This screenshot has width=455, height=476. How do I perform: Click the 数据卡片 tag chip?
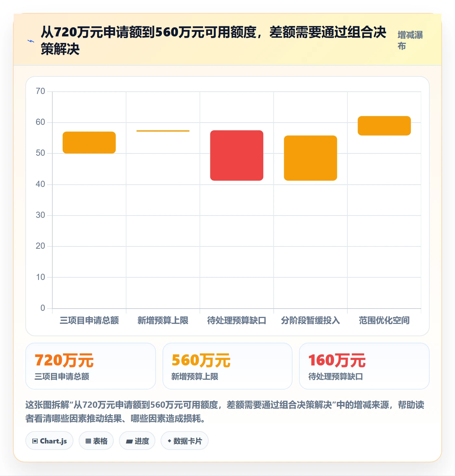pos(185,441)
